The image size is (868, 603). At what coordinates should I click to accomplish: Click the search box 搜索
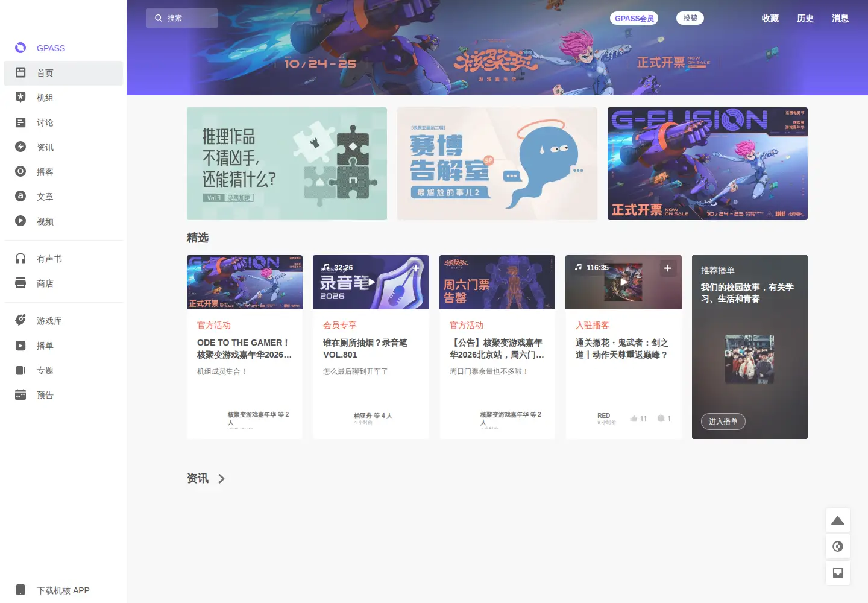[182, 18]
